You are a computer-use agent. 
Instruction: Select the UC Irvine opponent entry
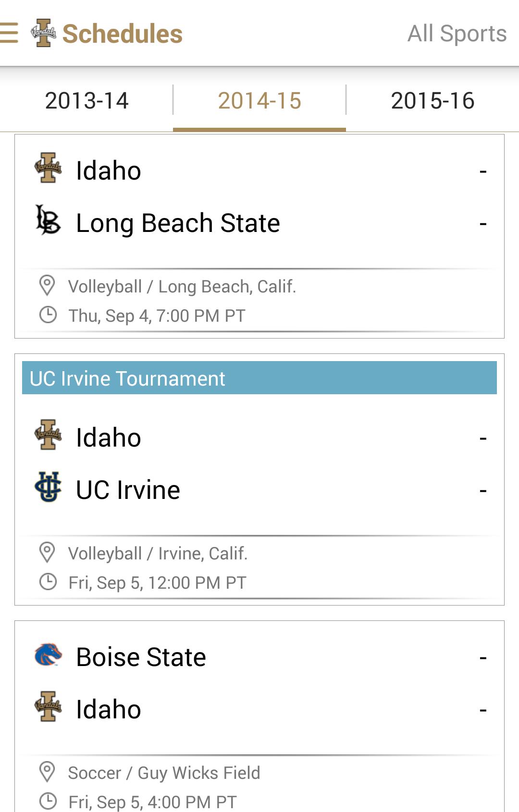point(128,490)
